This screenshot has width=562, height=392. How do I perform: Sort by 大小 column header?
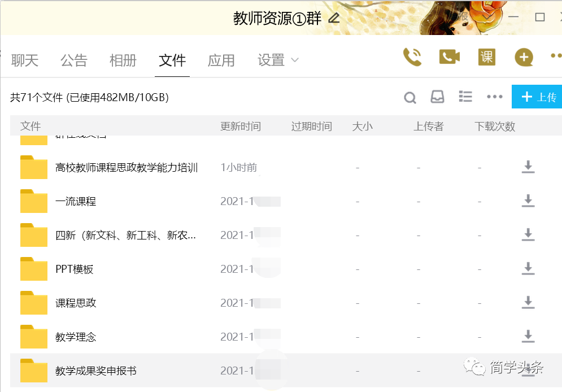click(363, 126)
